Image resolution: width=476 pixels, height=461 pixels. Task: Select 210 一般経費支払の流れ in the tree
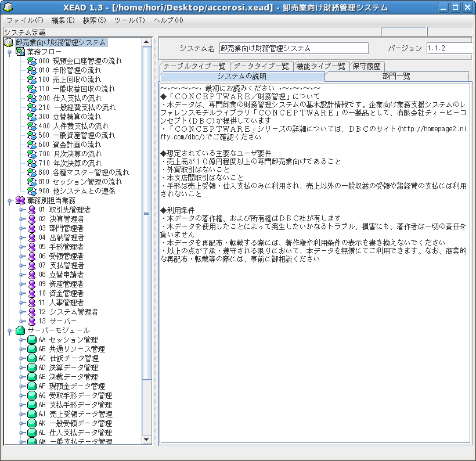[77, 107]
